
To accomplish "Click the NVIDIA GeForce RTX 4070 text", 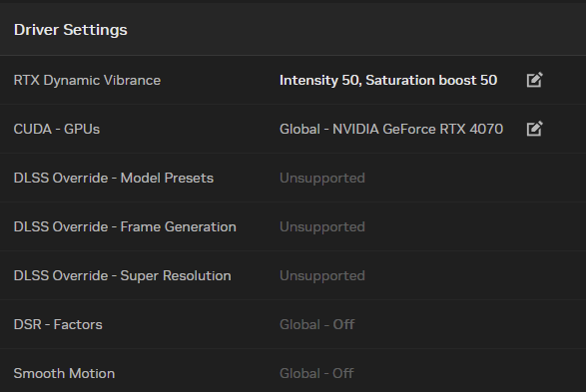I will coord(418,130).
